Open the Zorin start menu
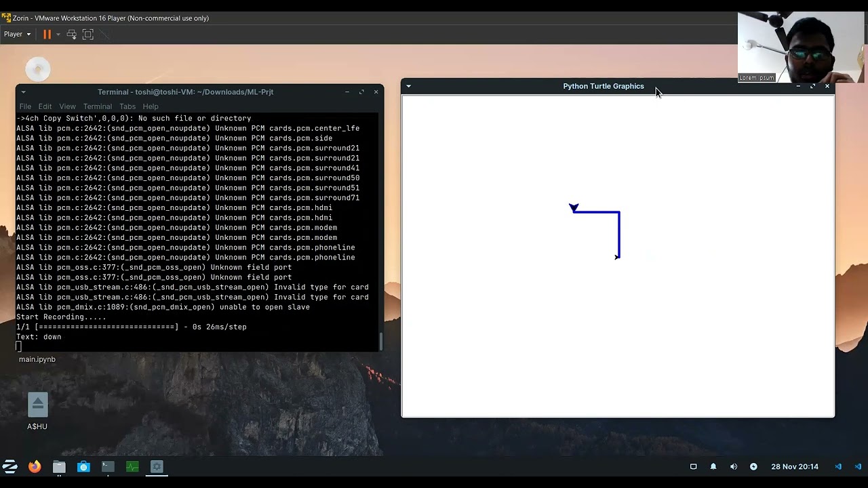The height and width of the screenshot is (488, 868). click(x=9, y=466)
